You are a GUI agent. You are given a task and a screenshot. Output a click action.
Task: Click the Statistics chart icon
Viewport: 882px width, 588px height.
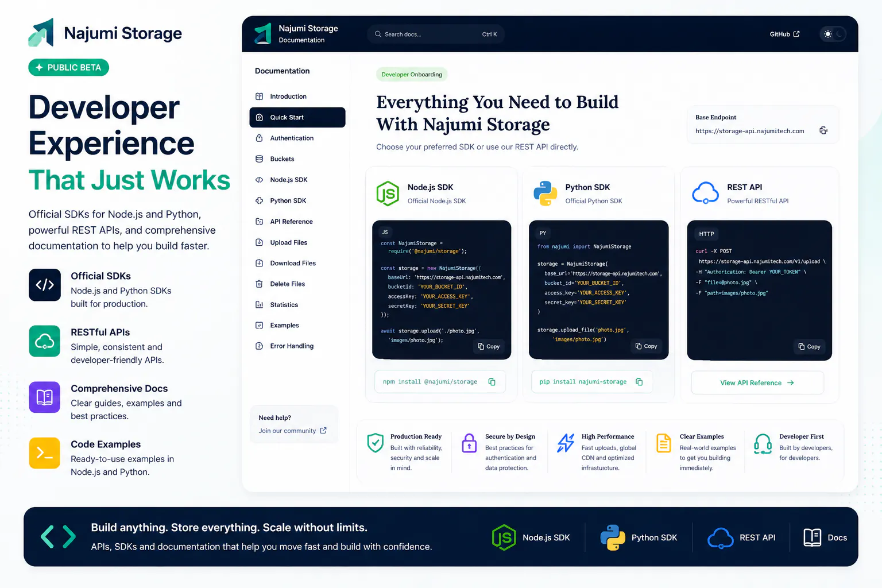pyautogui.click(x=260, y=305)
